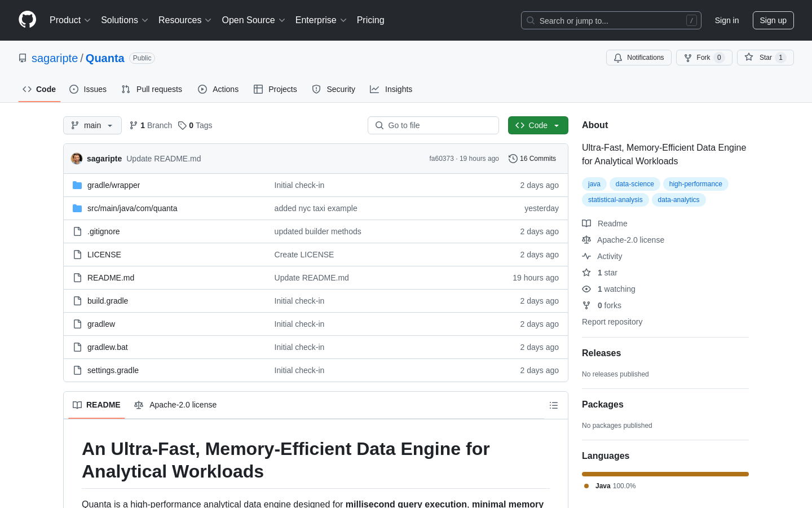812x508 pixels.
Task: Expand the Enterprise menu
Action: [x=321, y=20]
